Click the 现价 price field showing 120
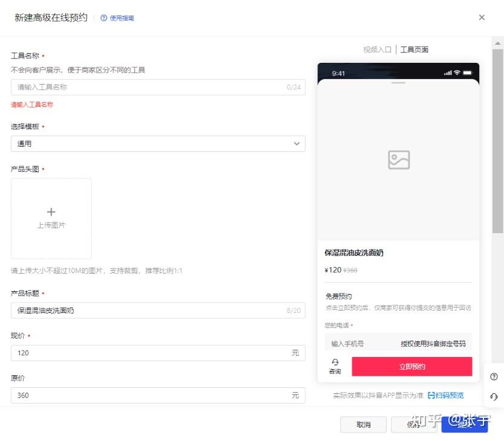Screen dimensions: 504x441 pos(158,353)
